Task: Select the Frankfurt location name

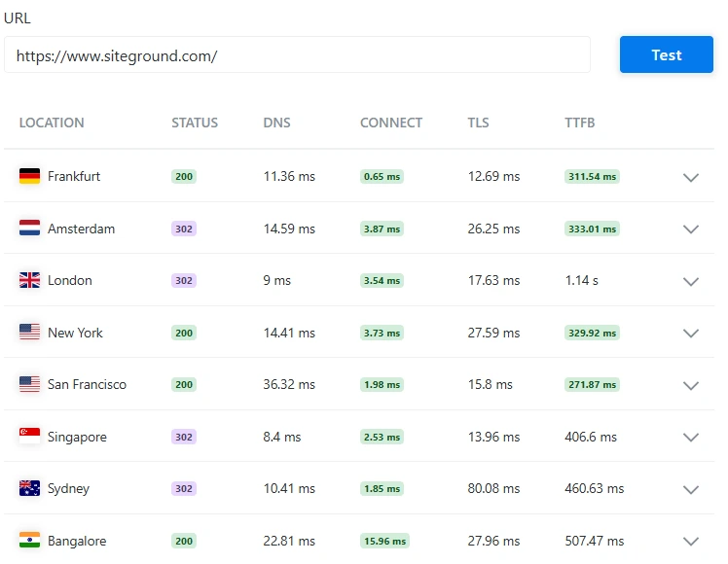Action: point(74,176)
